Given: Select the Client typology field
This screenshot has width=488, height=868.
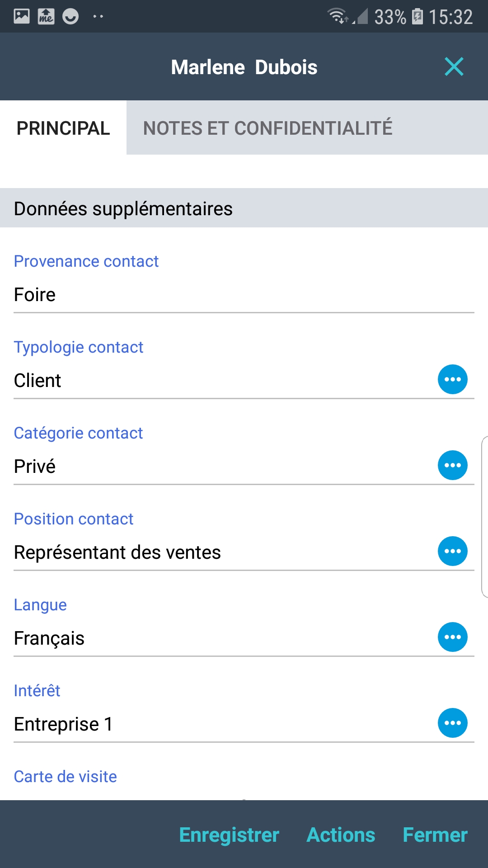Looking at the screenshot, I should (x=217, y=381).
